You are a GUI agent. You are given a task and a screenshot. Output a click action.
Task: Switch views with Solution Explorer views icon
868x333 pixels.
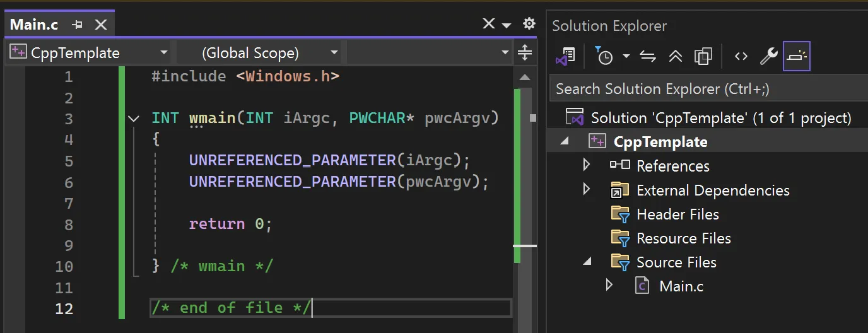point(565,56)
